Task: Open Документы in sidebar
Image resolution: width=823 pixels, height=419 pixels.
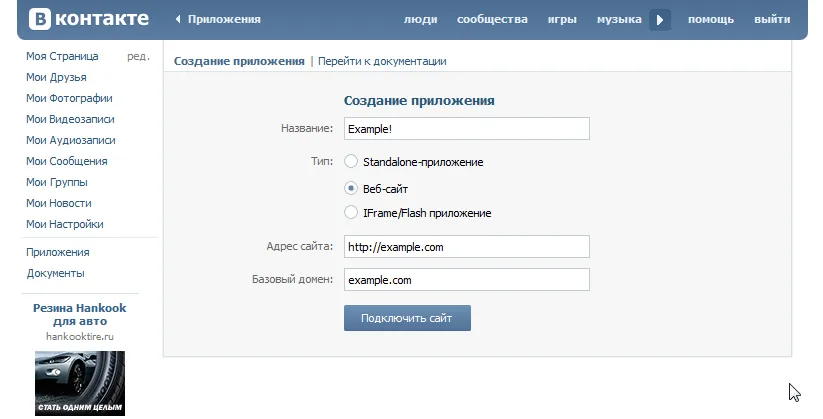Action: pyautogui.click(x=56, y=273)
